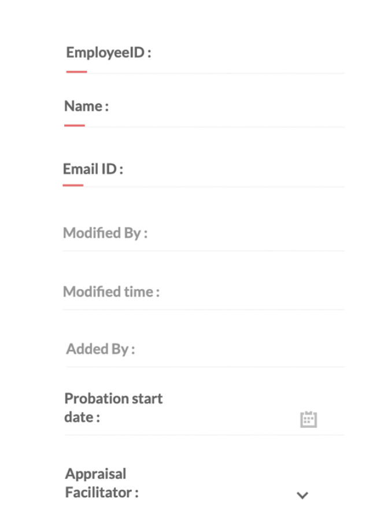Expand the Appraisal Facilitator dropdown arrow
Viewport: 392px width, 532px height.
(302, 495)
